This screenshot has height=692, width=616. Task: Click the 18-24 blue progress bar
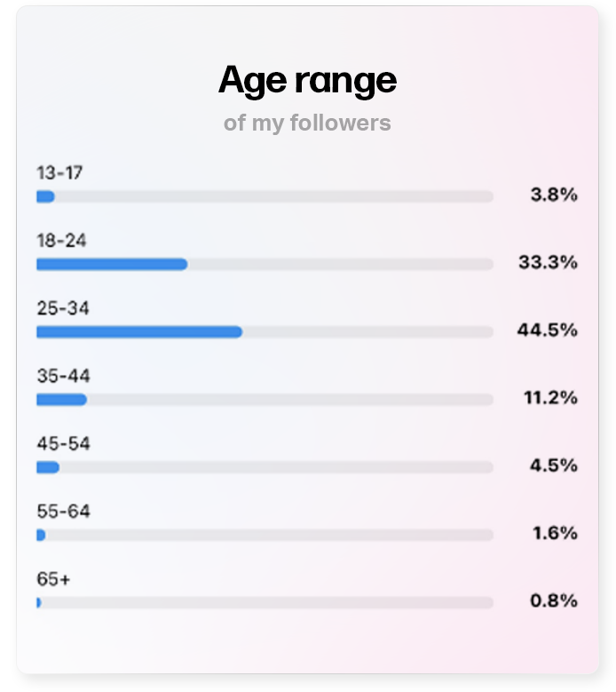tap(112, 265)
